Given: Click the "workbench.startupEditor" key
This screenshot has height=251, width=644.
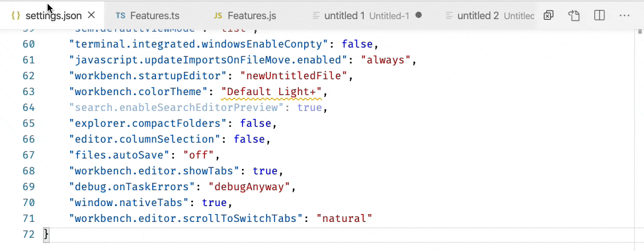Looking at the screenshot, I should (x=148, y=76).
